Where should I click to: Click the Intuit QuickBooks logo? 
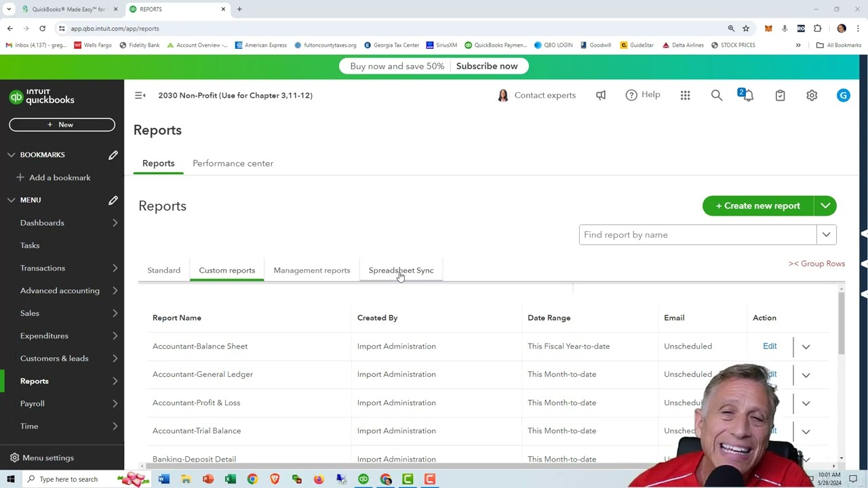pos(42,96)
